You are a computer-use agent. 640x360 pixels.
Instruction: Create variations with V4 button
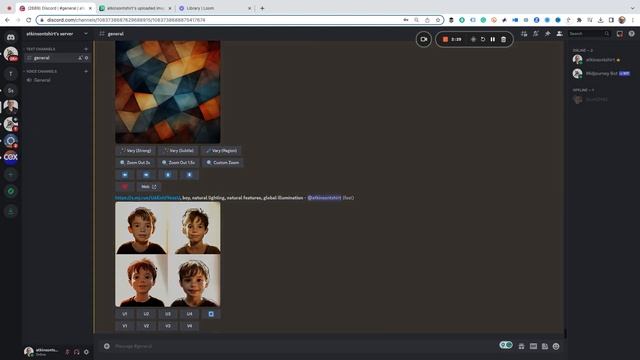[x=189, y=326]
